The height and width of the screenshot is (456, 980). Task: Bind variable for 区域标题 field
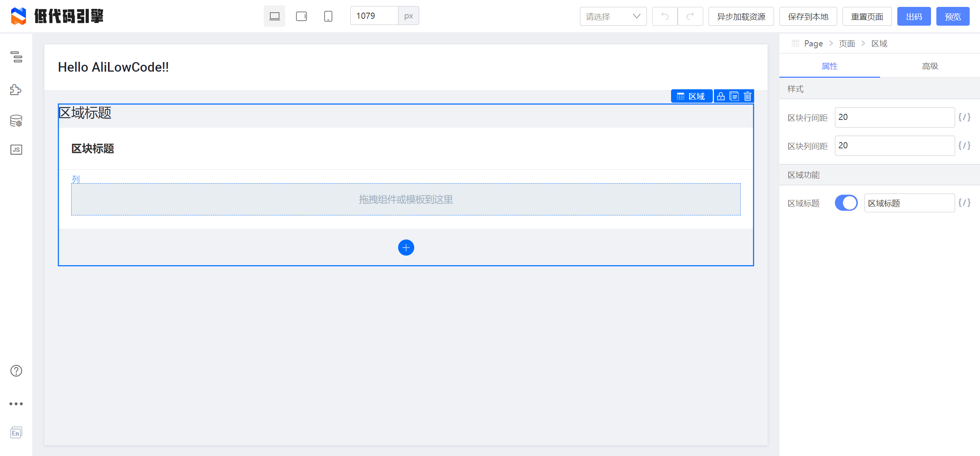coord(964,203)
